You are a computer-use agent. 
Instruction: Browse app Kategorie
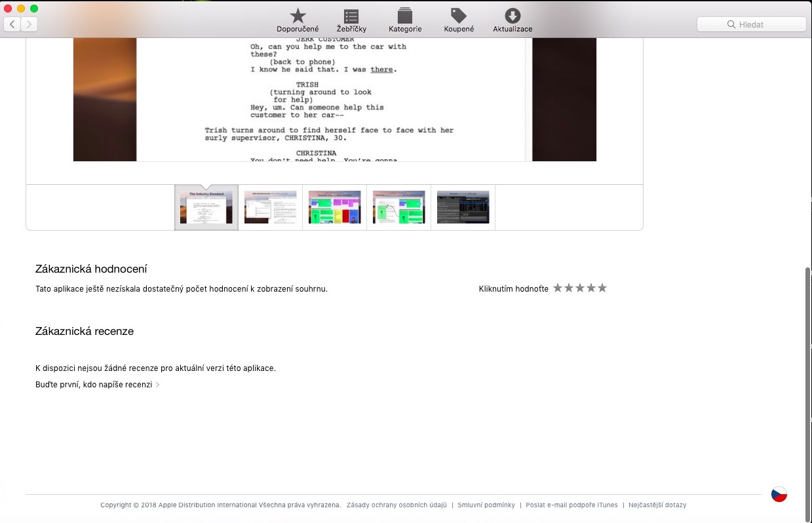pyautogui.click(x=404, y=20)
